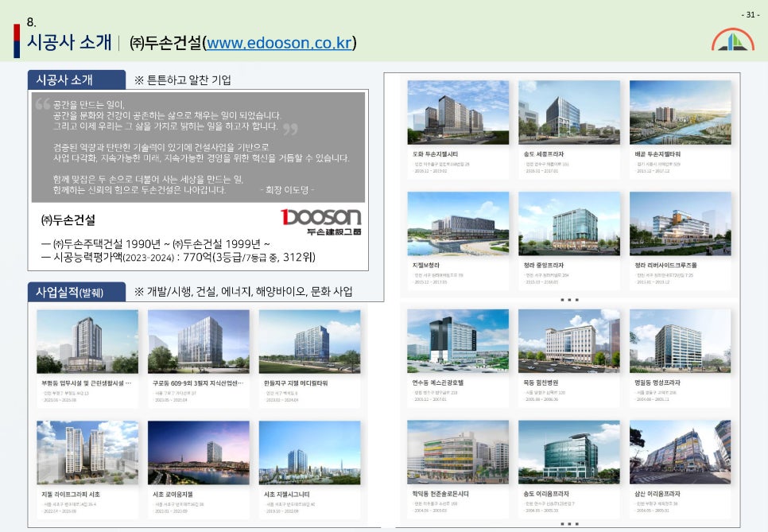
Task: Select the caption text 청라 중앙프라자
Action: pos(544,265)
